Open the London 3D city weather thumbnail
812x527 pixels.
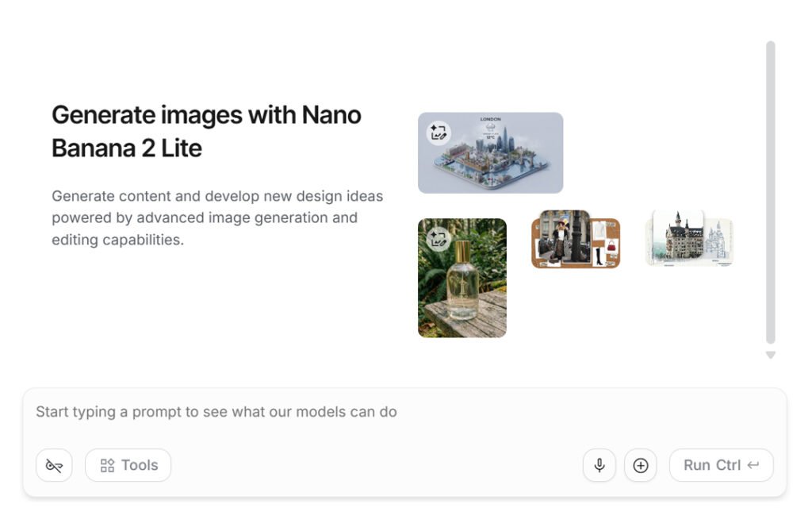(490, 153)
